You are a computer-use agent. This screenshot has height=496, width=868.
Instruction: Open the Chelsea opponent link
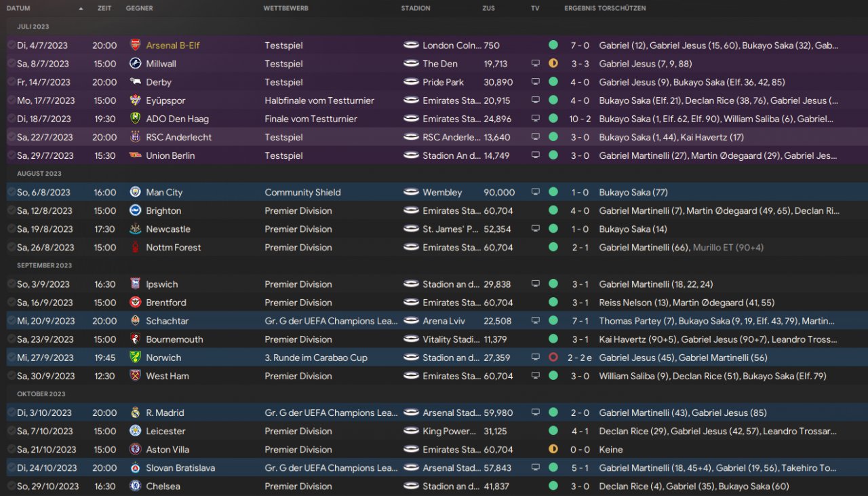(163, 486)
